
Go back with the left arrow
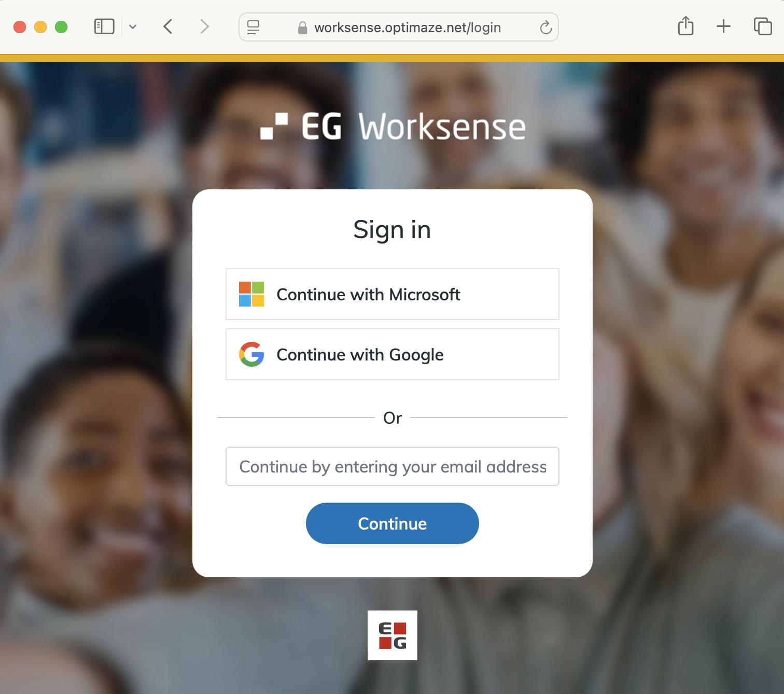point(167,26)
